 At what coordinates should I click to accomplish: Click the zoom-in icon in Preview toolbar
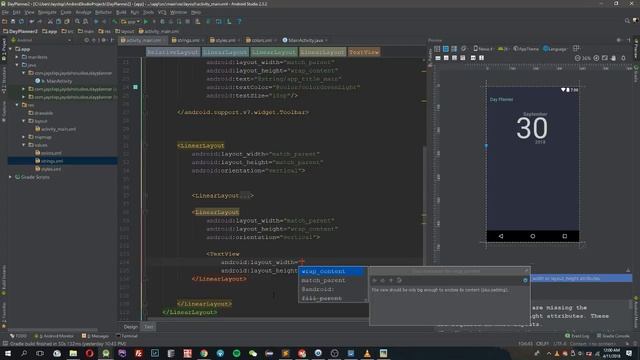click(596, 58)
